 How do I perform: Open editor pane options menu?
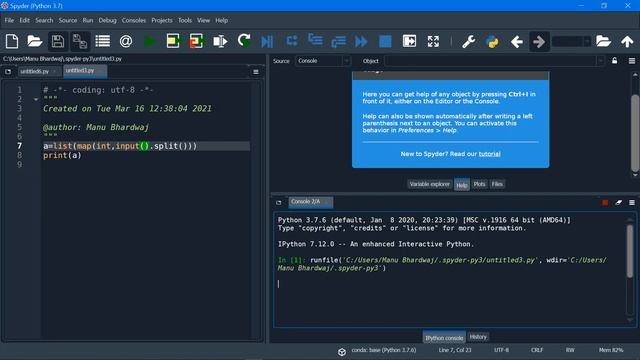point(256,72)
